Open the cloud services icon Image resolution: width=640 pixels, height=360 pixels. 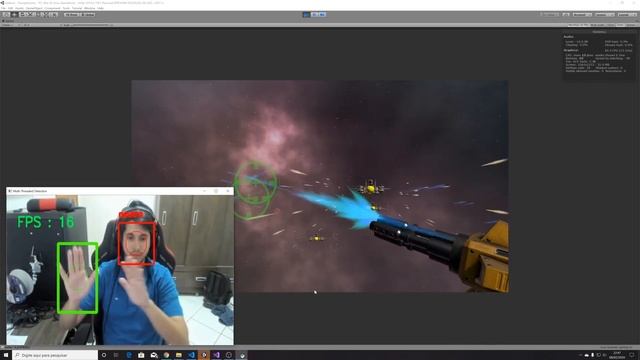(x=566, y=14)
